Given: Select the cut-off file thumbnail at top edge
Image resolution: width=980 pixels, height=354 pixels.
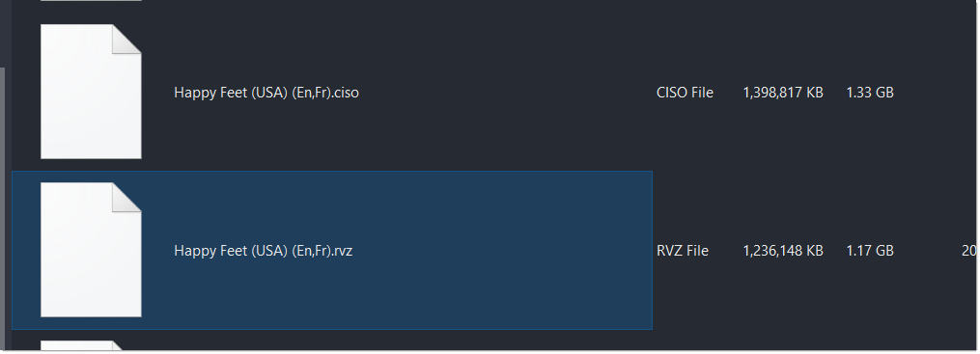Looking at the screenshot, I should [91, 1].
